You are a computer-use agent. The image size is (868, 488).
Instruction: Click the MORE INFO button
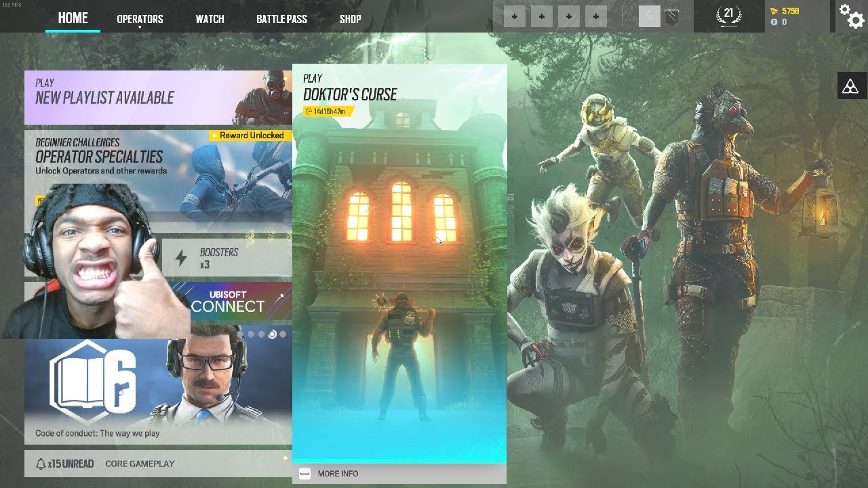pyautogui.click(x=399, y=473)
